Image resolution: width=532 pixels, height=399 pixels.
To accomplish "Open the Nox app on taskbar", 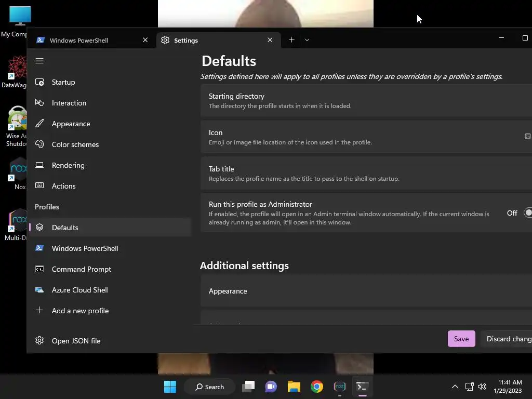I will [x=340, y=387].
